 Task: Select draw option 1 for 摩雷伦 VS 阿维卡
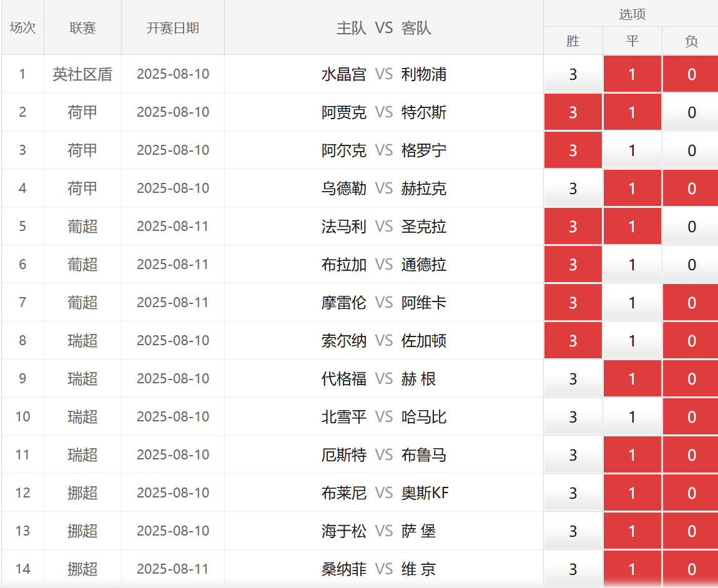click(632, 302)
